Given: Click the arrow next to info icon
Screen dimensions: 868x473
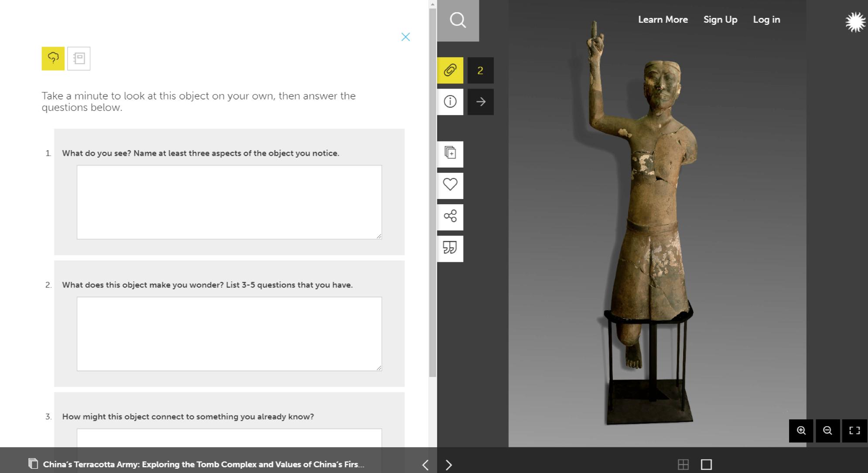Looking at the screenshot, I should [480, 102].
